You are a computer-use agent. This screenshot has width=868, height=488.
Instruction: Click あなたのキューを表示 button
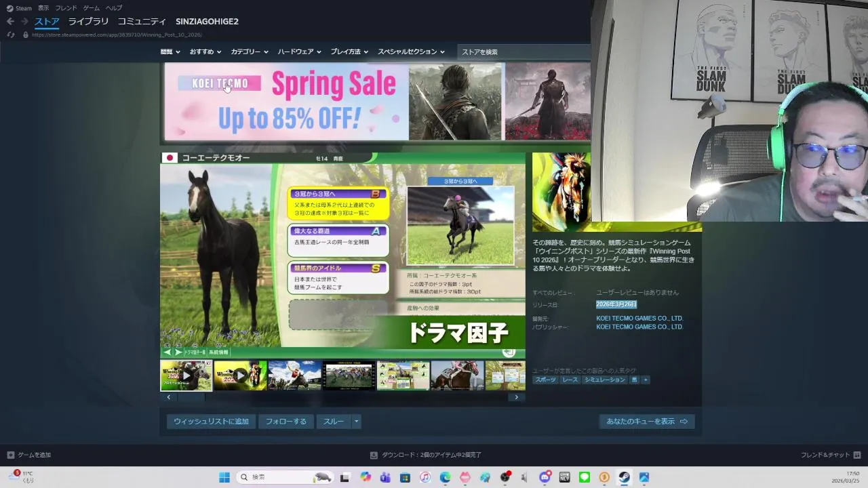(647, 422)
